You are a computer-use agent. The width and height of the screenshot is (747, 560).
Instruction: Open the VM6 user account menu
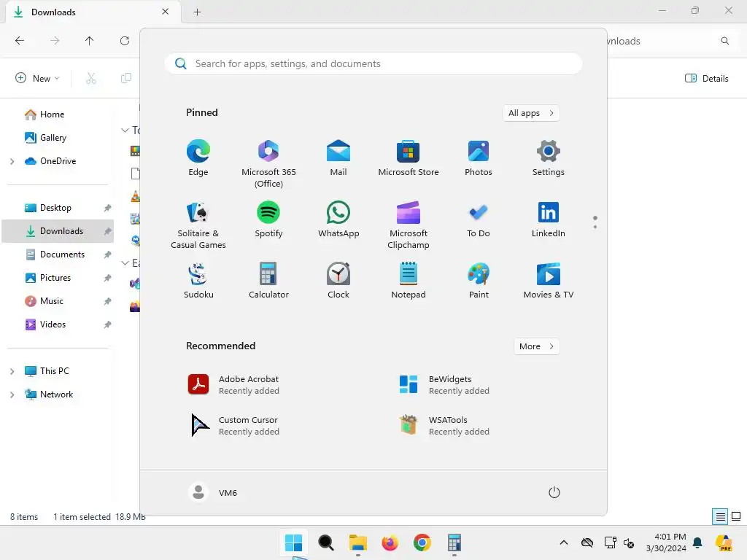tap(213, 492)
